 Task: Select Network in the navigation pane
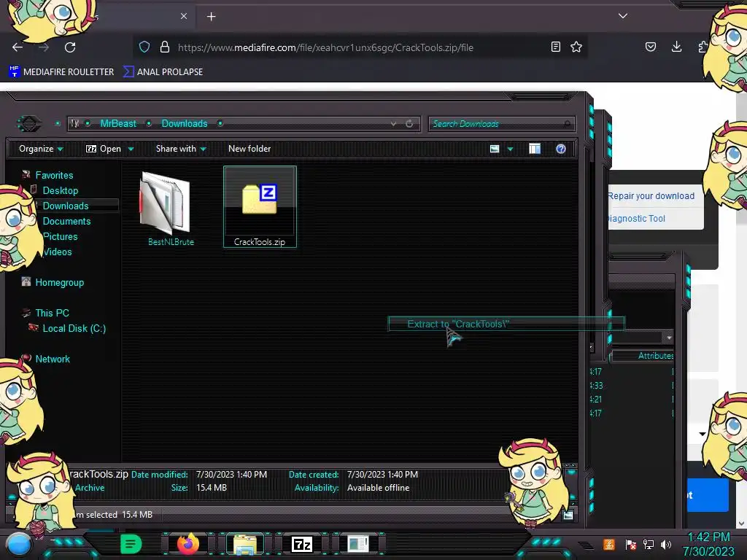[53, 359]
